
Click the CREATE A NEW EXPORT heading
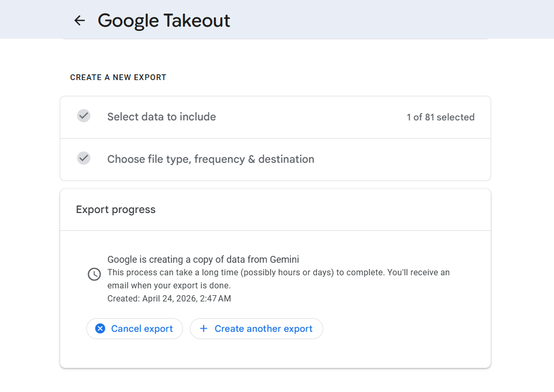[x=118, y=77]
